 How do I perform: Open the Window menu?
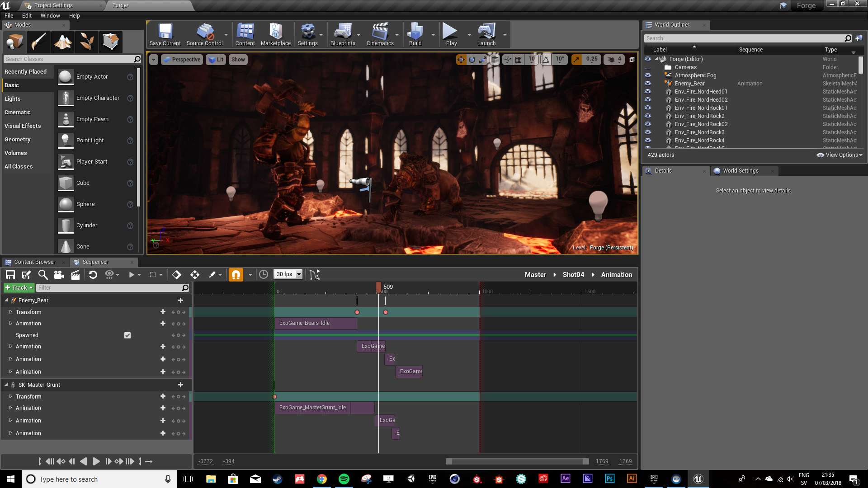click(50, 15)
